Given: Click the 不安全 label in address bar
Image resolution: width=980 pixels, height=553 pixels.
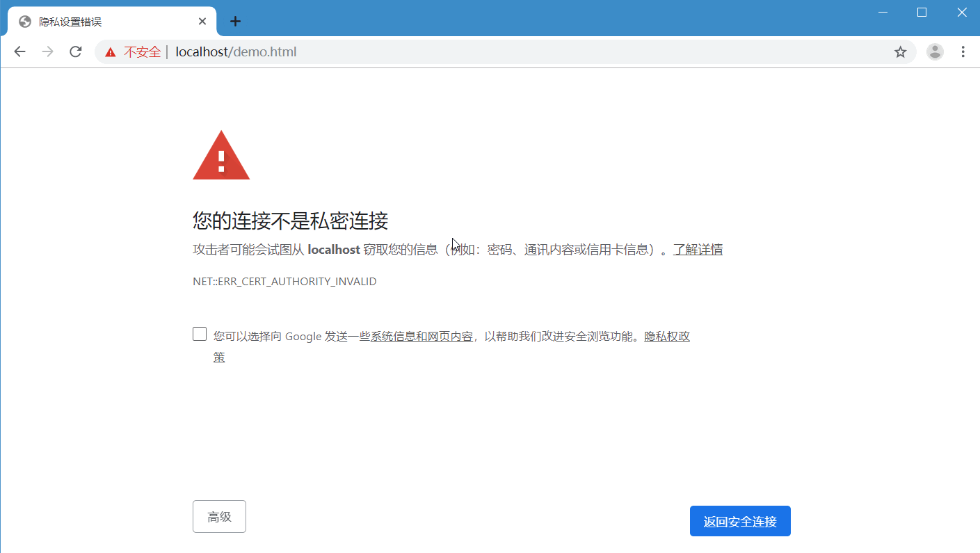Looking at the screenshot, I should (142, 51).
